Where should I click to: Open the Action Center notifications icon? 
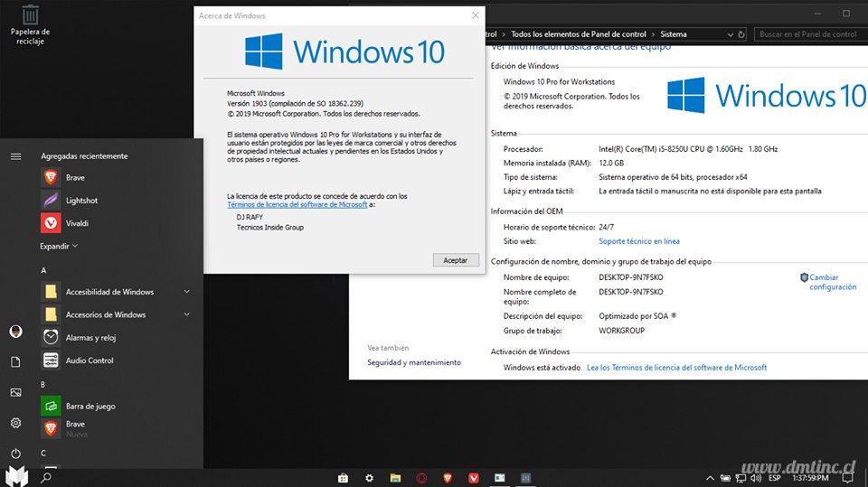(x=847, y=478)
